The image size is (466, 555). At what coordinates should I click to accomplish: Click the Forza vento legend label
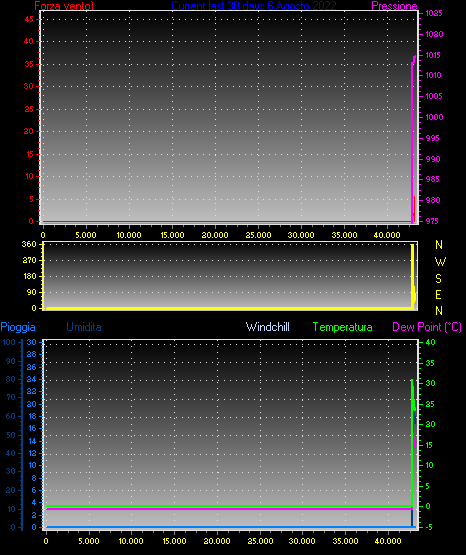click(64, 6)
